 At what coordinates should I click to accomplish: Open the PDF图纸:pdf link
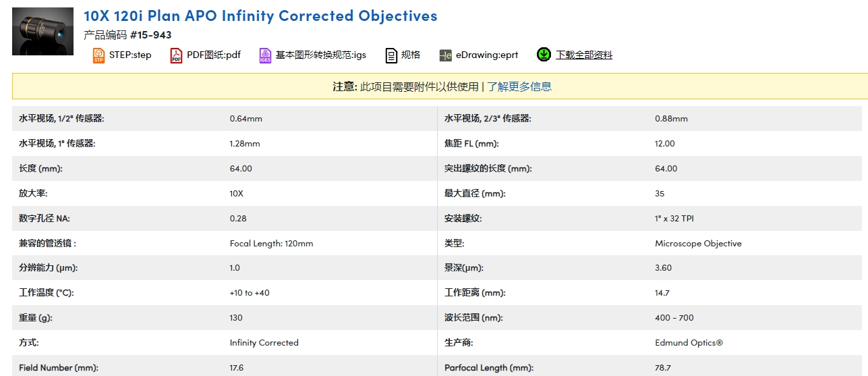(214, 55)
